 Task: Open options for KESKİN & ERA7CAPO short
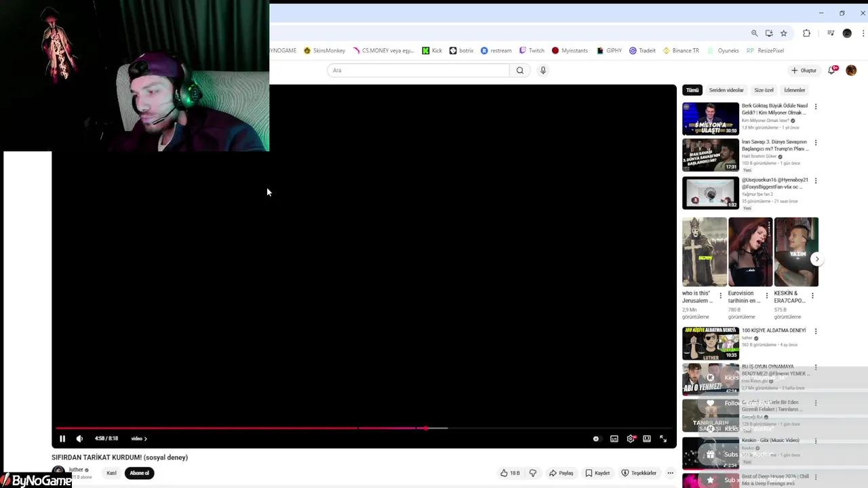(x=813, y=296)
